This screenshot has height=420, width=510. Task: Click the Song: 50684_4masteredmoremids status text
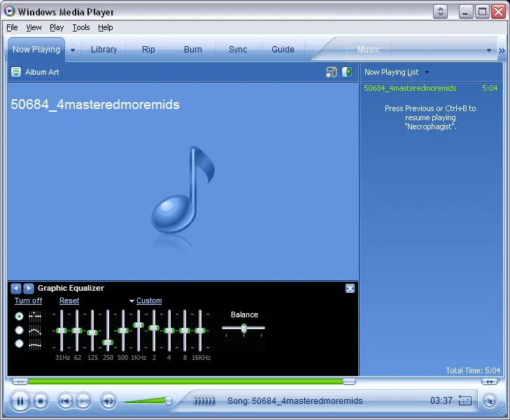[295, 401]
